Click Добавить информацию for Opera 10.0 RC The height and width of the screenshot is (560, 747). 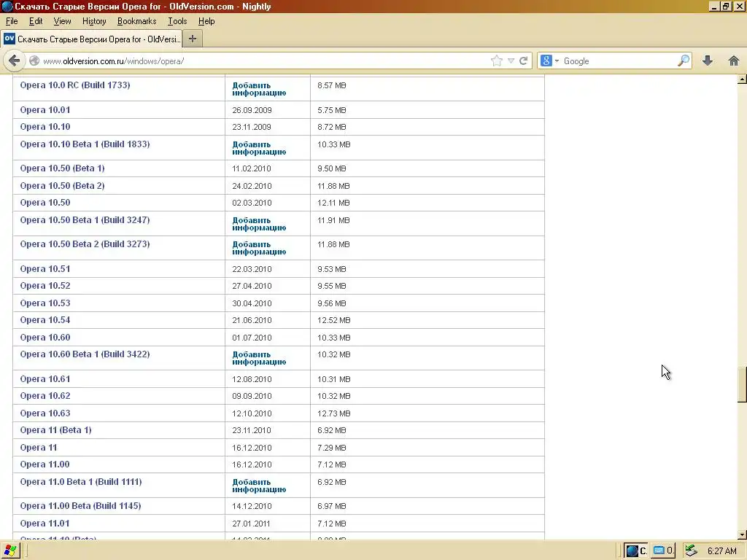[x=259, y=89]
